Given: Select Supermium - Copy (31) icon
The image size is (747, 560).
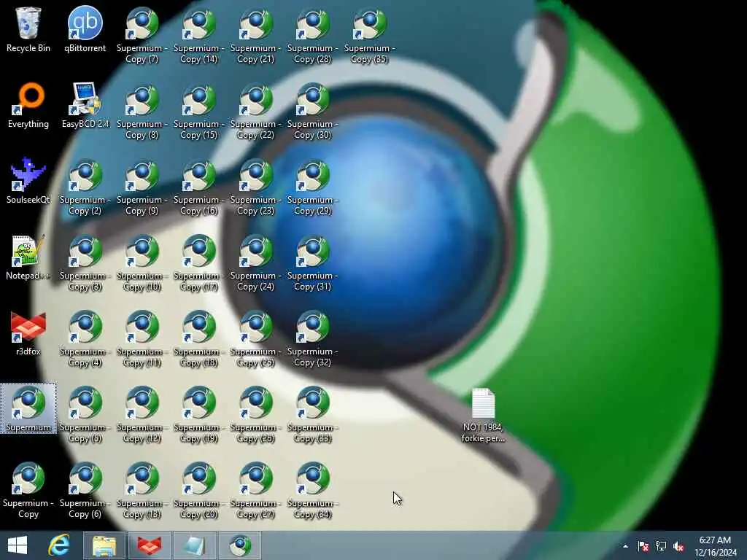Looking at the screenshot, I should coord(312,262).
